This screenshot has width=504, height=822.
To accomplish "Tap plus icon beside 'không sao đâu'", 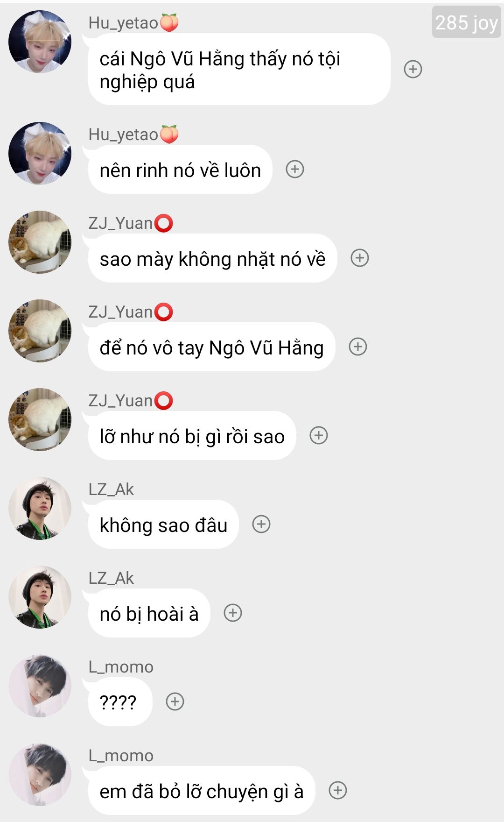I will (x=261, y=524).
